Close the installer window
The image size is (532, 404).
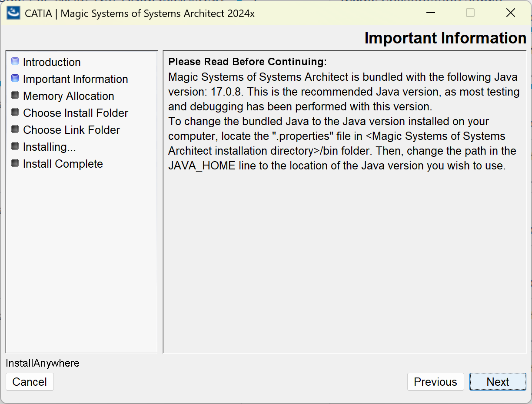tap(511, 13)
